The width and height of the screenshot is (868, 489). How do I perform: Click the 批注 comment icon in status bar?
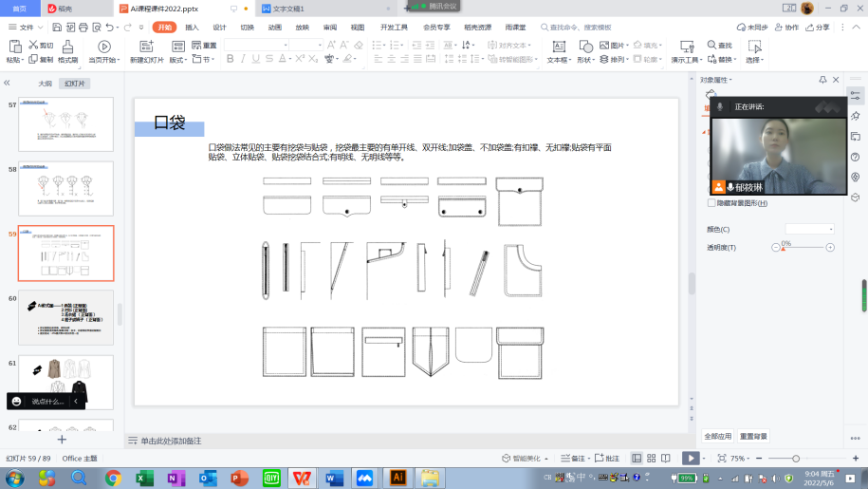[x=607, y=458]
